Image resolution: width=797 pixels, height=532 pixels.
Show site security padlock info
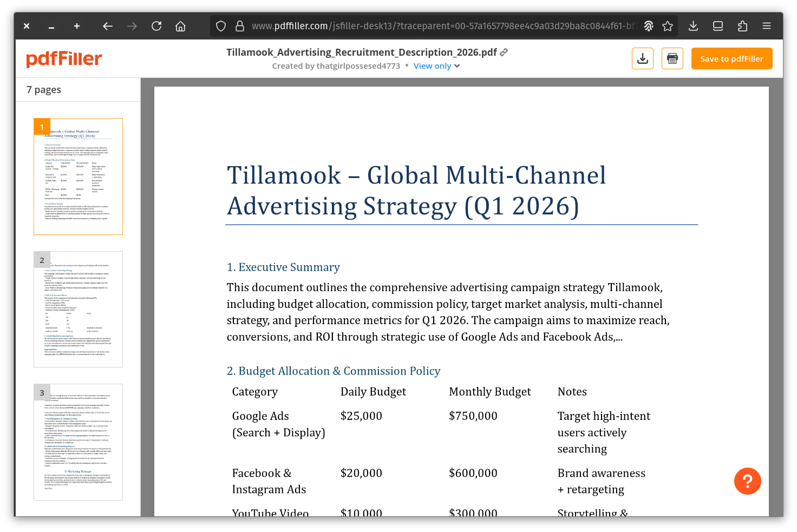point(239,26)
